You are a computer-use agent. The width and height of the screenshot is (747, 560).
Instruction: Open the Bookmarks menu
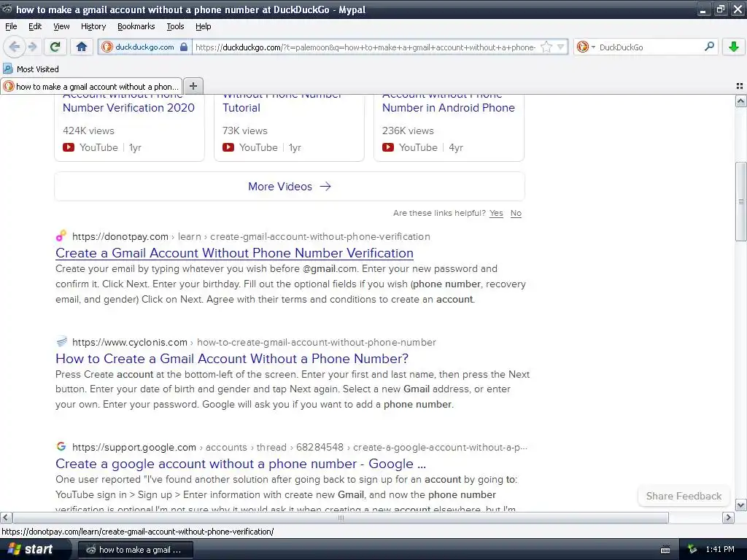[136, 26]
